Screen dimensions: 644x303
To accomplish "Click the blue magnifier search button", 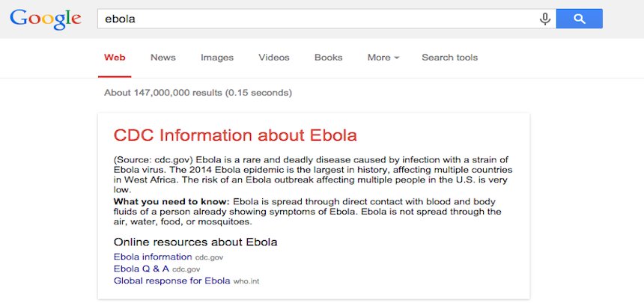I will click(x=580, y=19).
